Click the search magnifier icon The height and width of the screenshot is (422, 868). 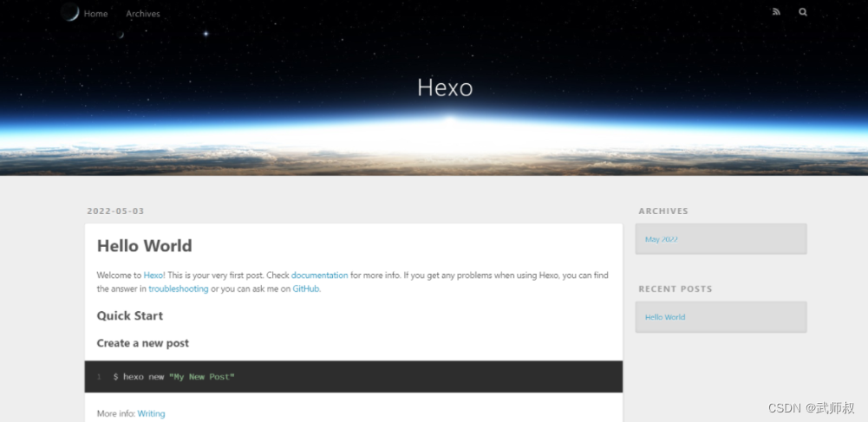[803, 11]
